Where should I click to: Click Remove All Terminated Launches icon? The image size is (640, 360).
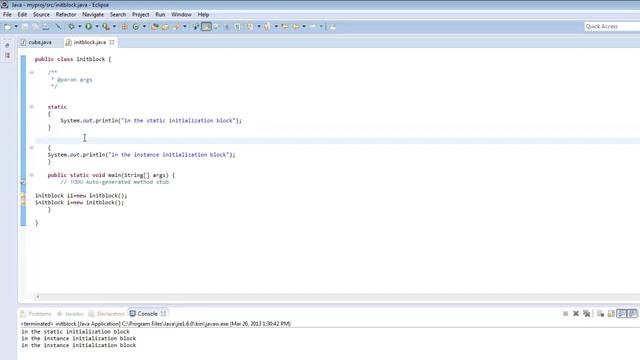coord(587,313)
